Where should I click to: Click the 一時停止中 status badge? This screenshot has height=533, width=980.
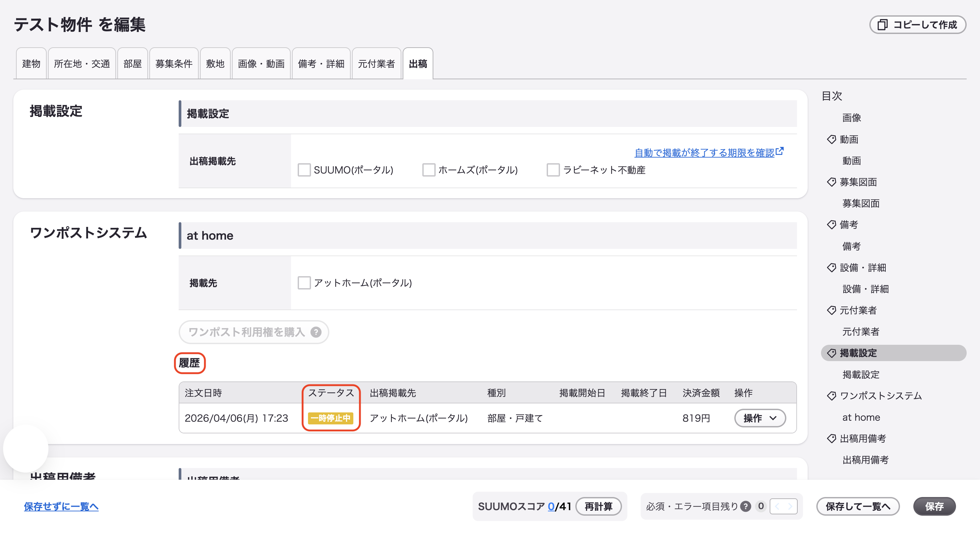(331, 418)
